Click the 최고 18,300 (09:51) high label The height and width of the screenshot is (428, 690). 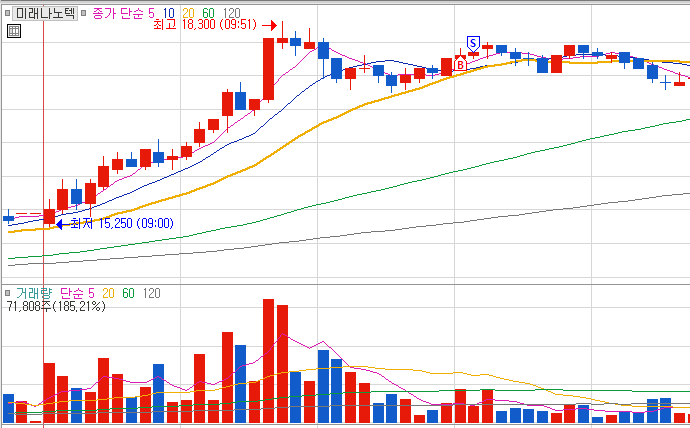point(205,24)
